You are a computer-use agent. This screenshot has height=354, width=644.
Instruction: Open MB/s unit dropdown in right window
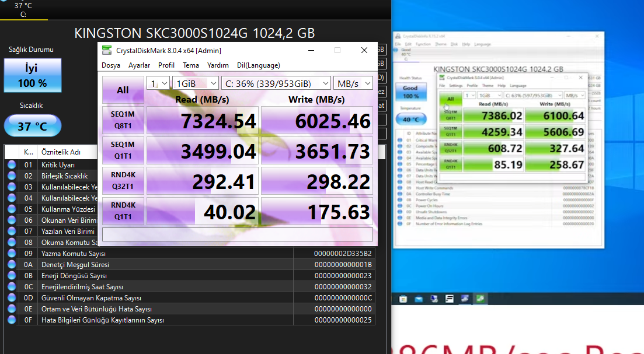[575, 95]
